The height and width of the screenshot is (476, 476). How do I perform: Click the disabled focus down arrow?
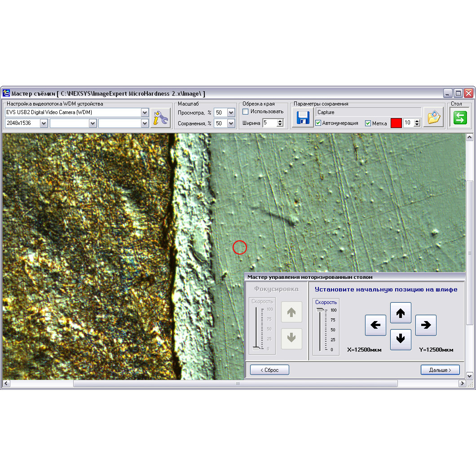tap(291, 339)
